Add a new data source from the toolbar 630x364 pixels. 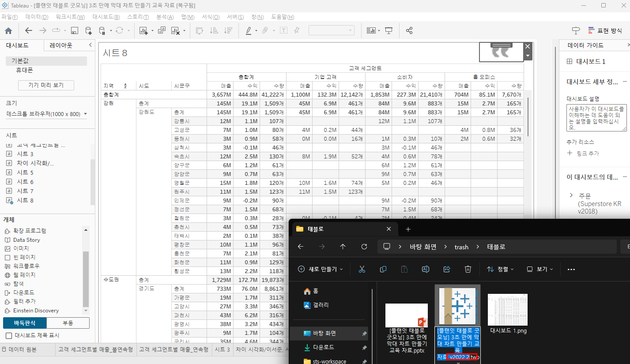tap(89, 30)
